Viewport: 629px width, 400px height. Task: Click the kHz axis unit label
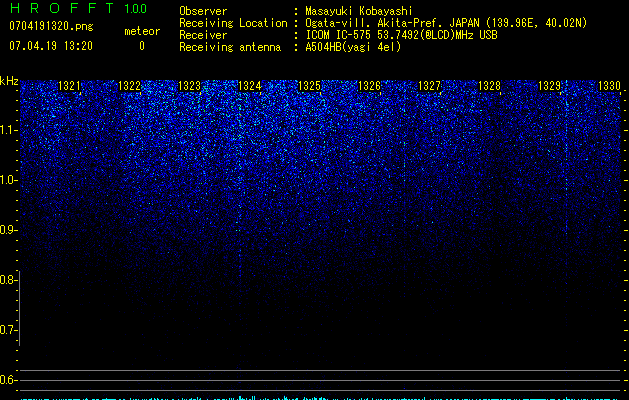[x=9, y=81]
